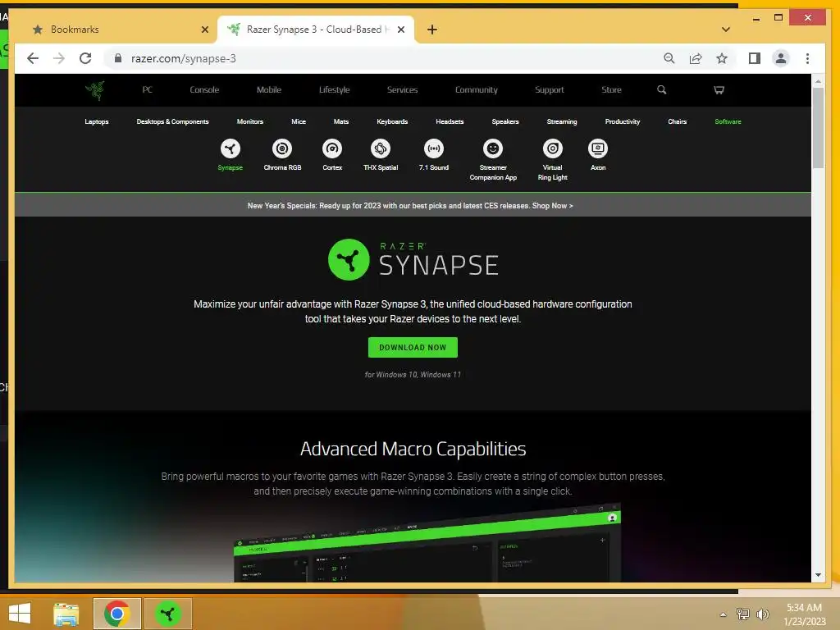Click the taskbar clock 5:34 AM
Image resolution: width=840 pixels, height=630 pixels.
click(x=804, y=608)
